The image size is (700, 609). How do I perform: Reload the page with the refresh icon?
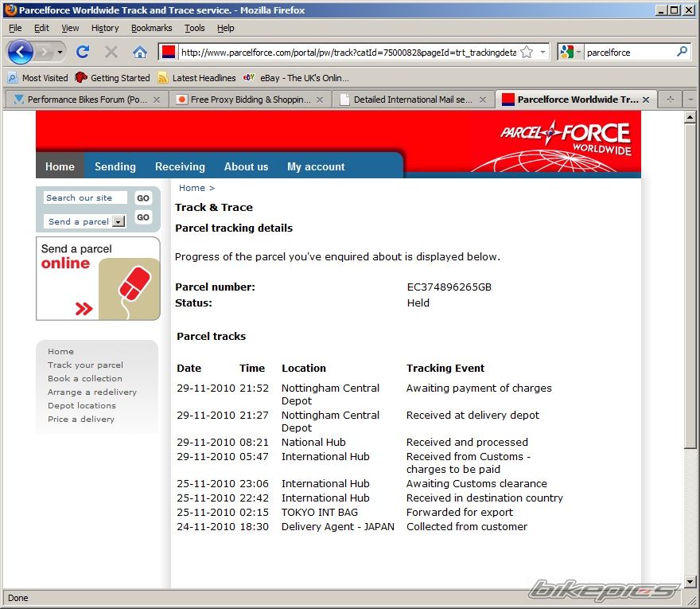82,52
